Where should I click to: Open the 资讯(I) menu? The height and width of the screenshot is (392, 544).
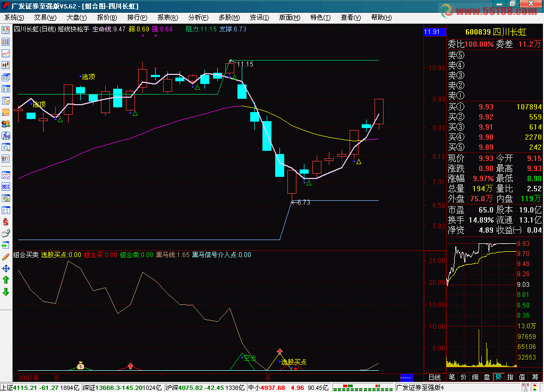coord(259,18)
